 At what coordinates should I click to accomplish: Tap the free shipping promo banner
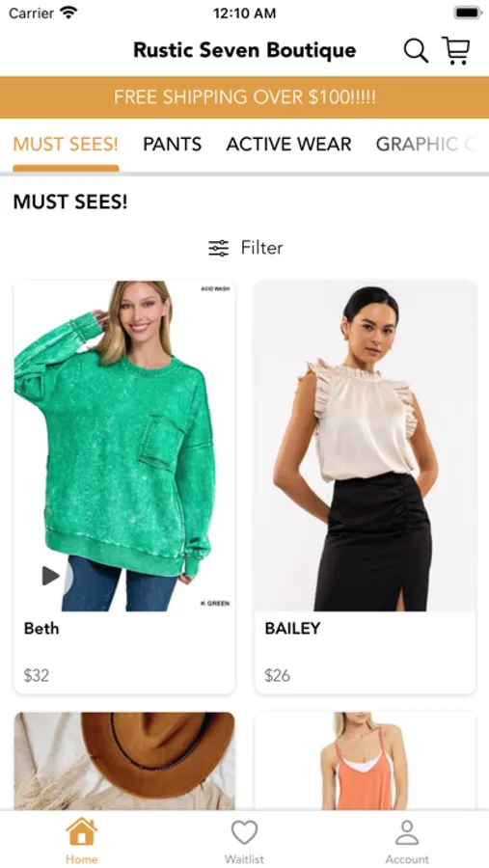244,97
